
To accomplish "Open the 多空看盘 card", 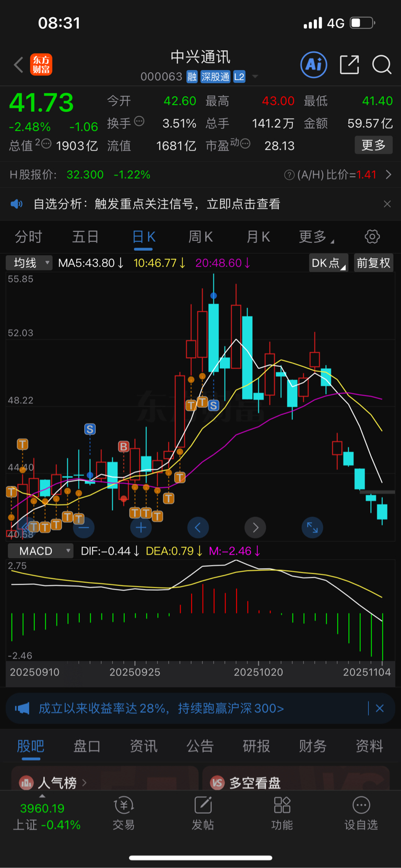I will 296,779.
